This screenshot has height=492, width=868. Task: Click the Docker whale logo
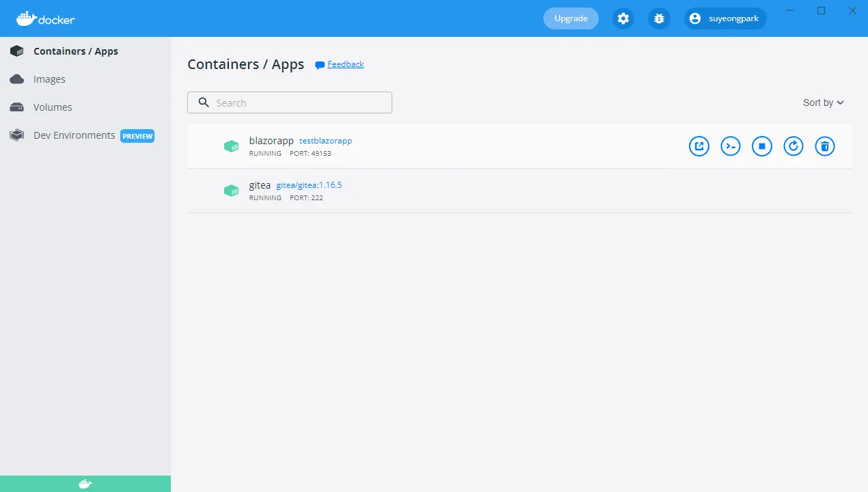[x=45, y=18]
